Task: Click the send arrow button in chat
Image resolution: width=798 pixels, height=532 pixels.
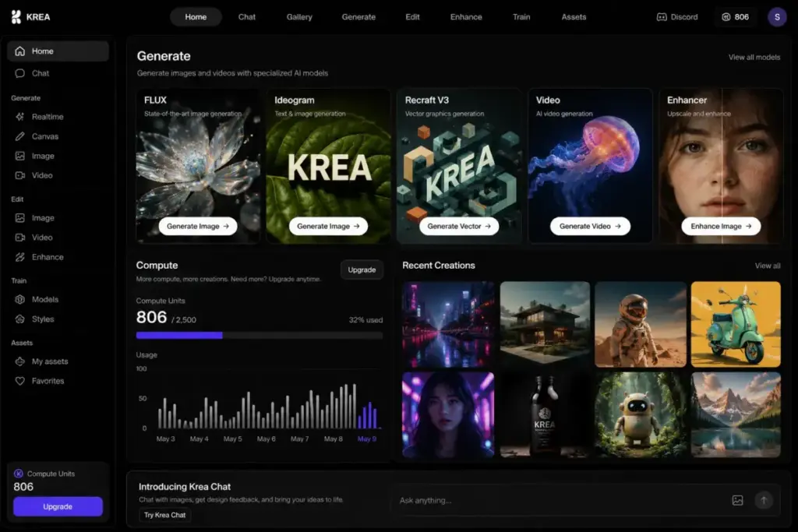Action: pos(764,501)
